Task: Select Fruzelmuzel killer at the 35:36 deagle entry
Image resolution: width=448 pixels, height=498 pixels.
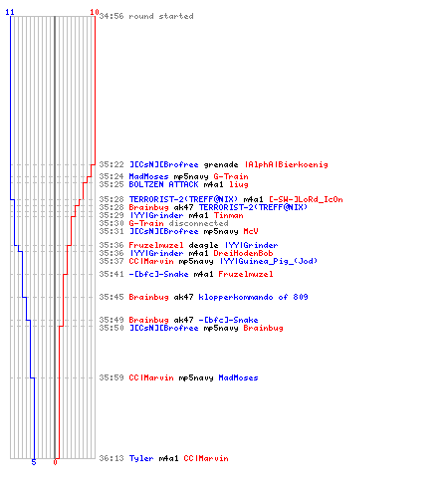Action: pyautogui.click(x=156, y=245)
